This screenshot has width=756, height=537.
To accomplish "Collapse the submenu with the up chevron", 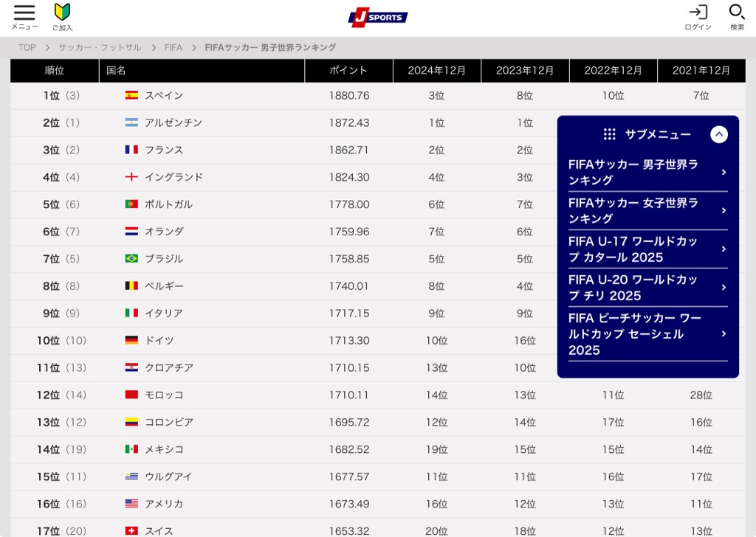I will pyautogui.click(x=718, y=134).
